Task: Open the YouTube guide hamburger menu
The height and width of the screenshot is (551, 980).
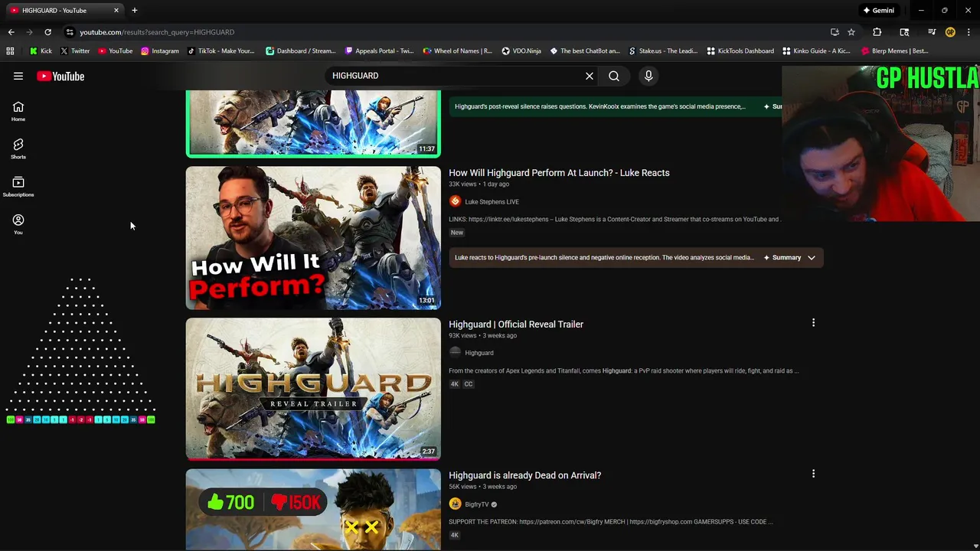Action: click(18, 77)
